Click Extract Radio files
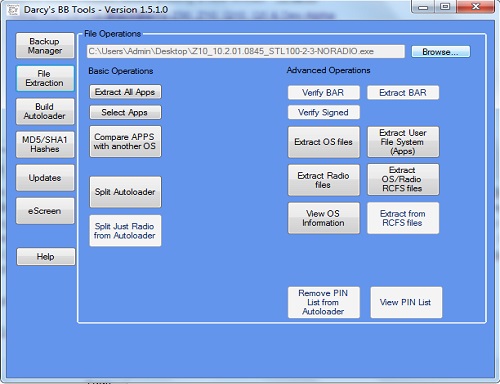 [324, 180]
